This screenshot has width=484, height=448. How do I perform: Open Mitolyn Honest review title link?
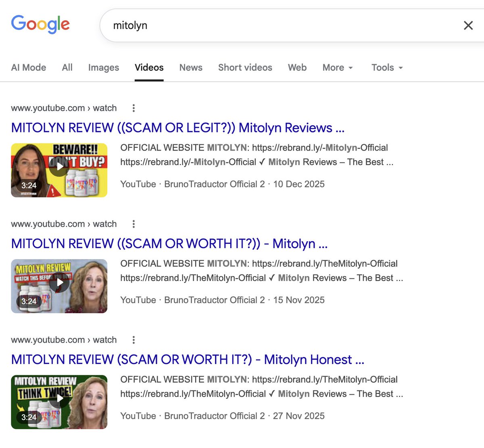(188, 359)
